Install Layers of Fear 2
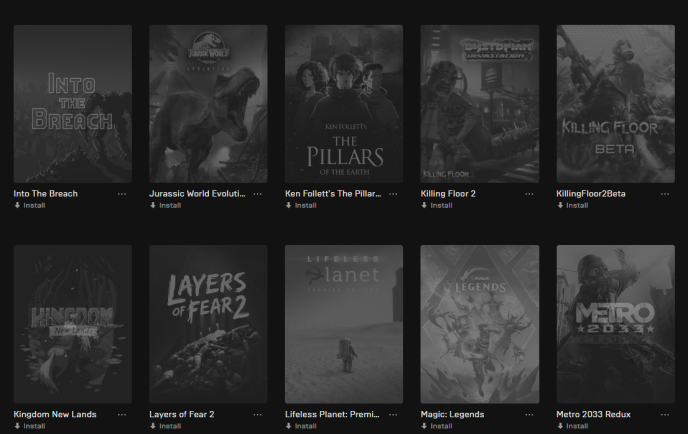 point(165,426)
